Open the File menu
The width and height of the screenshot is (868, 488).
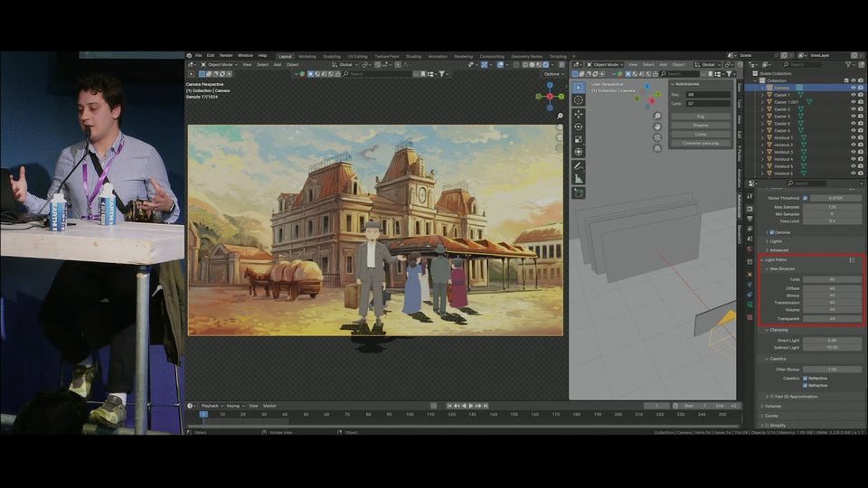coord(198,56)
